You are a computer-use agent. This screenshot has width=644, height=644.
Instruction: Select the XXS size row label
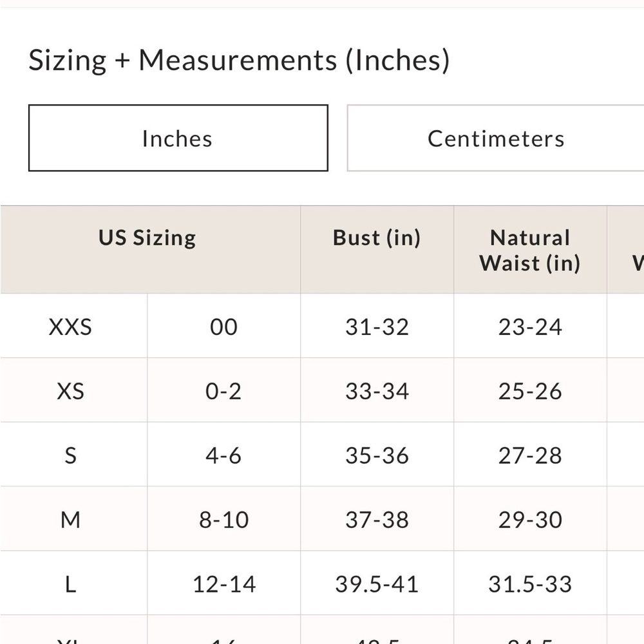tap(70, 327)
